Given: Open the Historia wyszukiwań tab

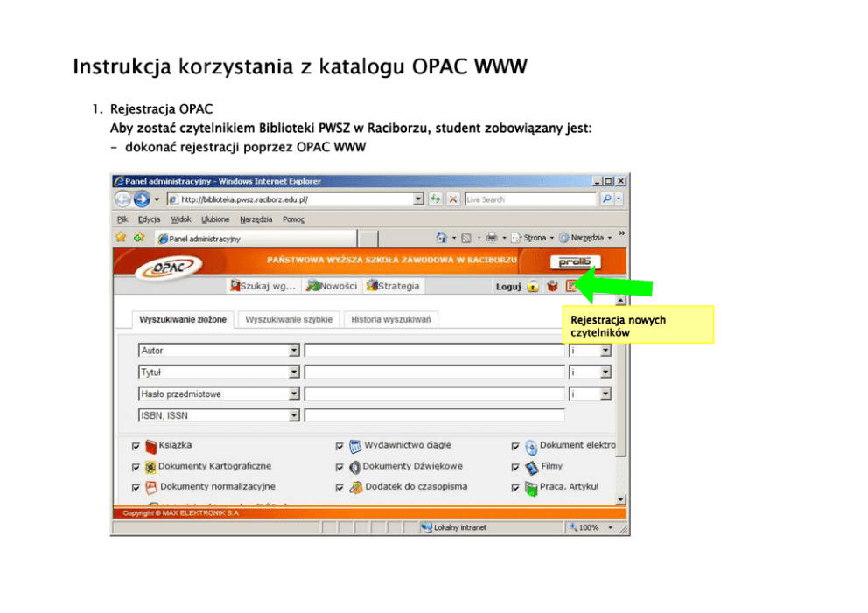Looking at the screenshot, I should click(x=391, y=320).
